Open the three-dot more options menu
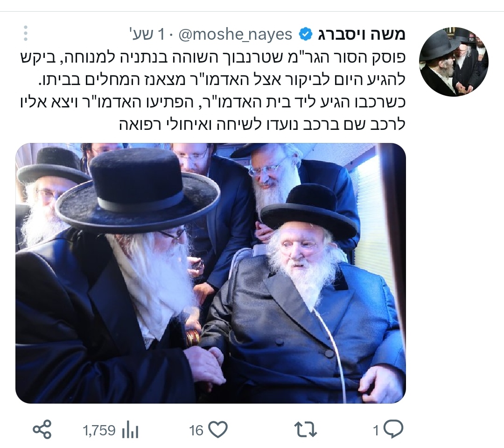504x448 pixels. 26,33
